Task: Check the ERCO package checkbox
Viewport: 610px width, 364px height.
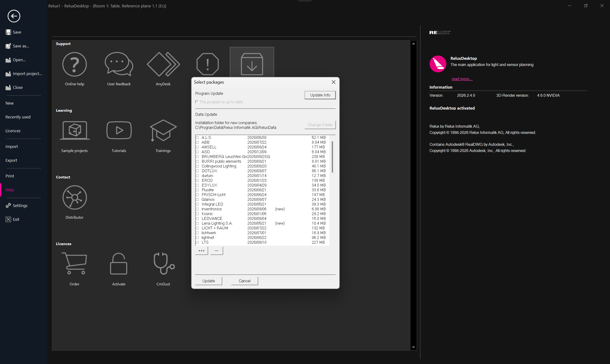Action: click(x=197, y=181)
